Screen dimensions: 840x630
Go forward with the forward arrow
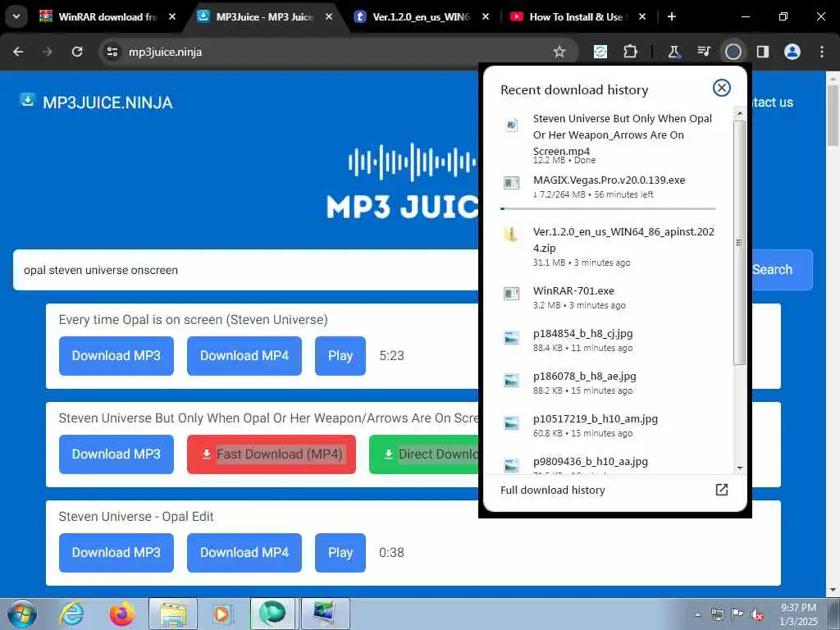pos(48,52)
